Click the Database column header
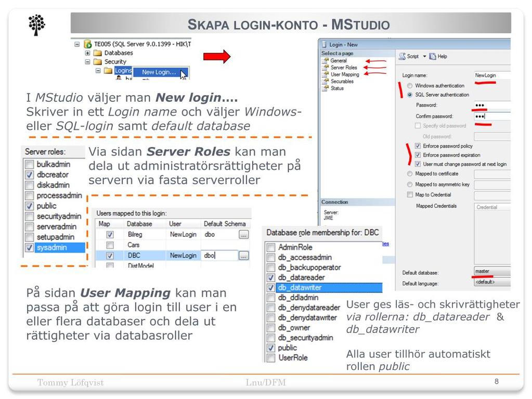Viewport: 532px width, 399px height. [x=139, y=224]
